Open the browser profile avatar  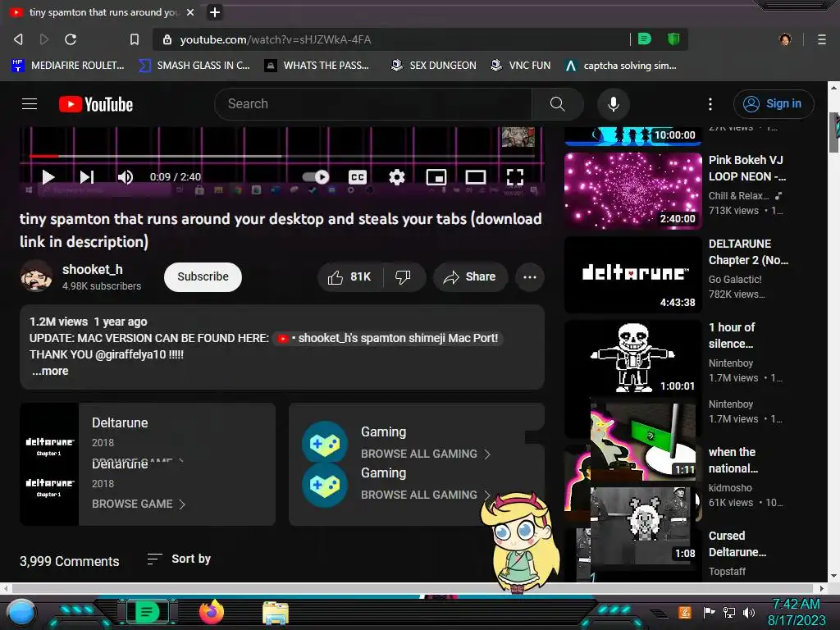point(785,39)
